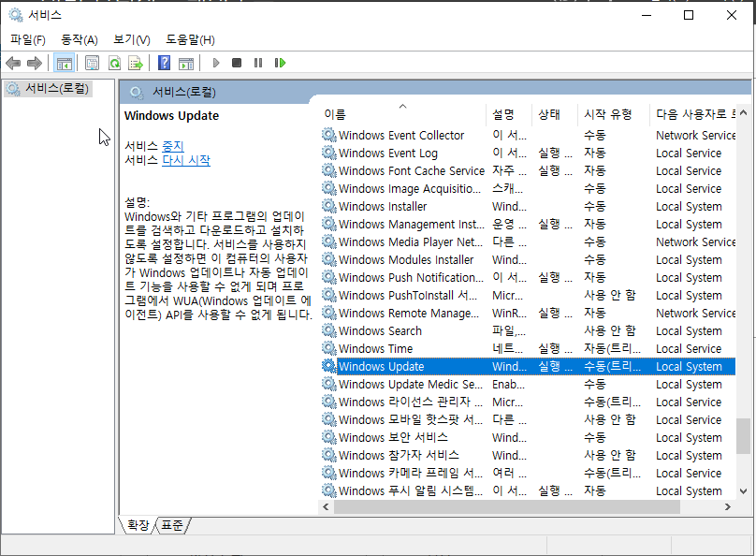Open the 도움말(H) menu
The height and width of the screenshot is (556, 756).
click(x=191, y=40)
